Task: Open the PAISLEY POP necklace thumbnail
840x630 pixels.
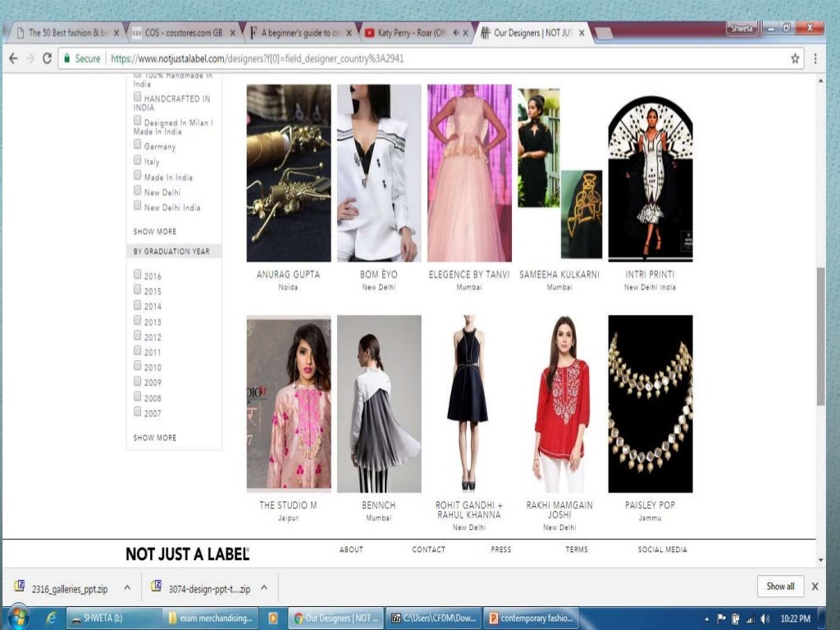Action: point(651,404)
